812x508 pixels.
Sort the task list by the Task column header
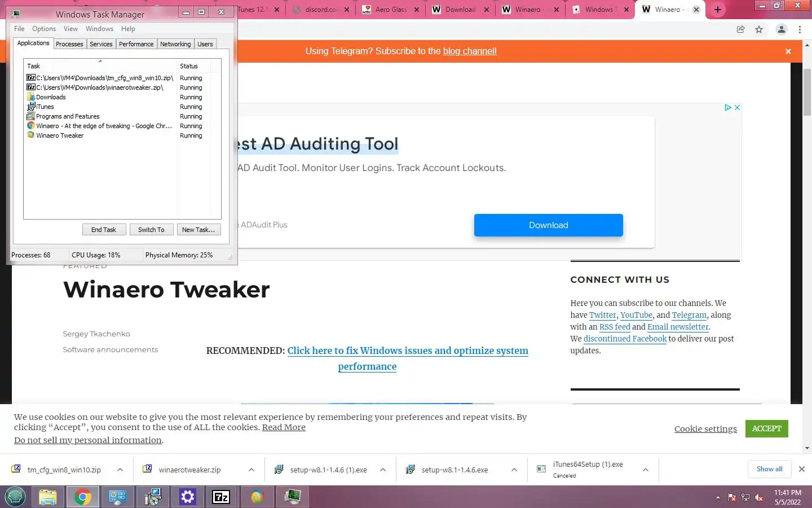coord(100,66)
